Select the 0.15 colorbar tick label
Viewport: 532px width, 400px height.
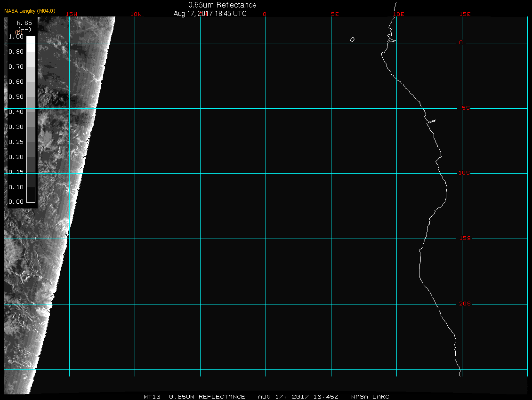click(16, 172)
